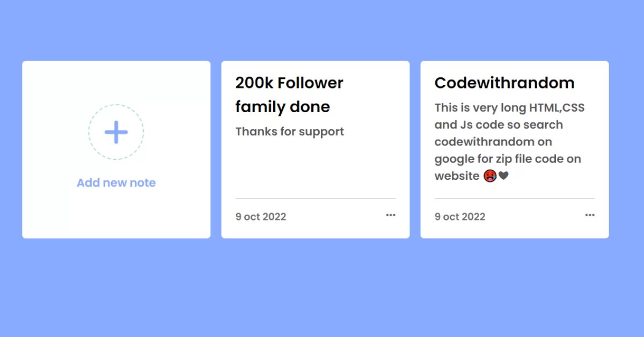The width and height of the screenshot is (644, 337).
Task: Click the dark heart emoji in note
Action: pos(503,176)
